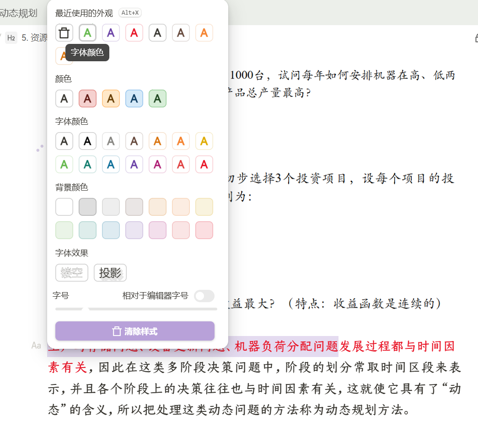This screenshot has height=448, width=478.
Task: Select the blue-filled A color style
Action: pos(134,99)
